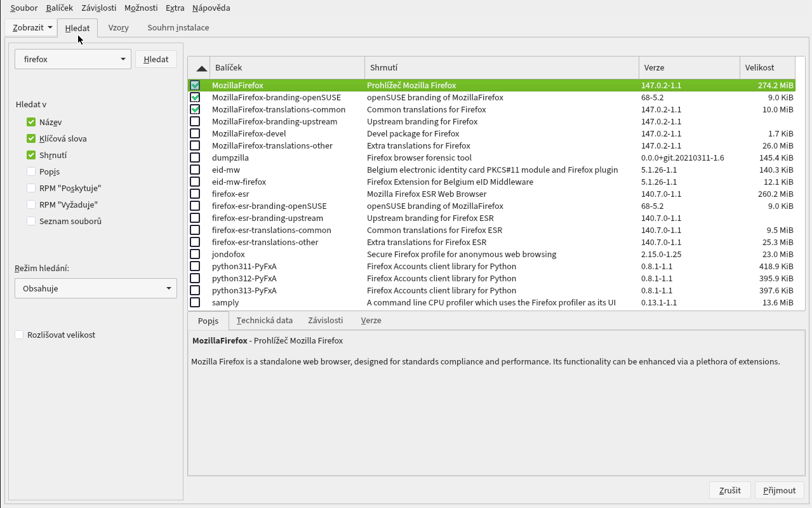The image size is (812, 508).
Task: Expand the firefox search term combo box
Action: (x=123, y=59)
